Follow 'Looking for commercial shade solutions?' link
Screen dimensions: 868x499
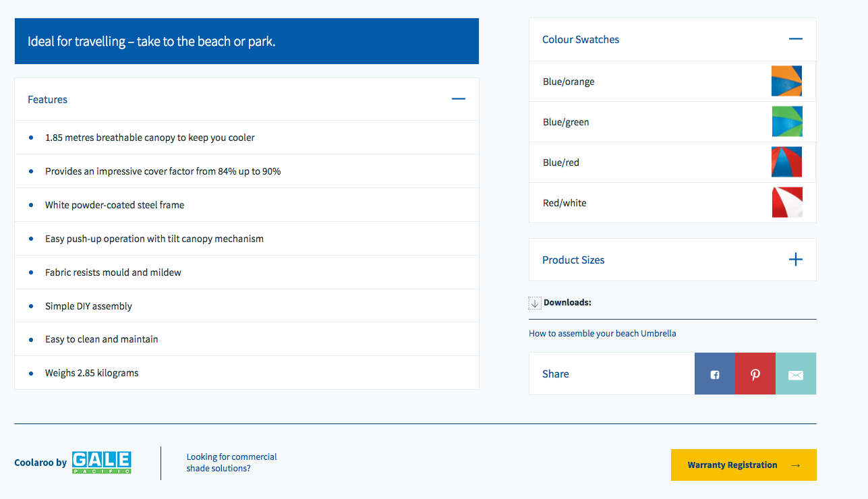[x=232, y=463]
